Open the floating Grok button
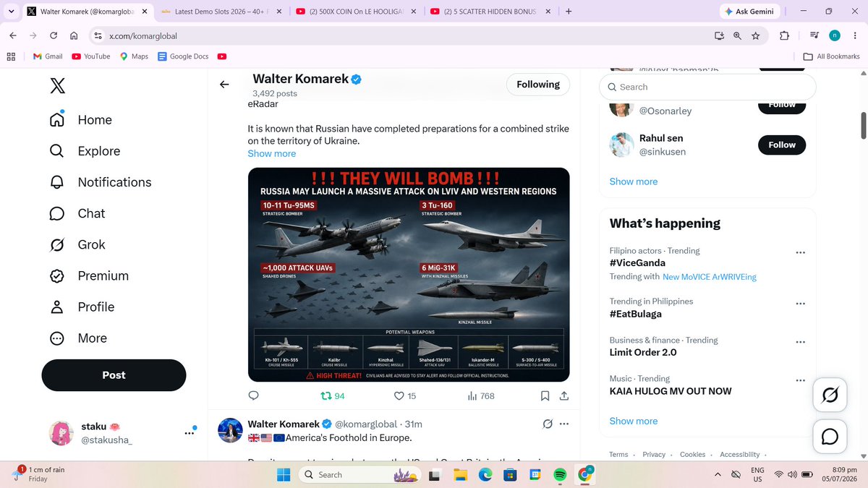868x488 pixels. point(830,395)
